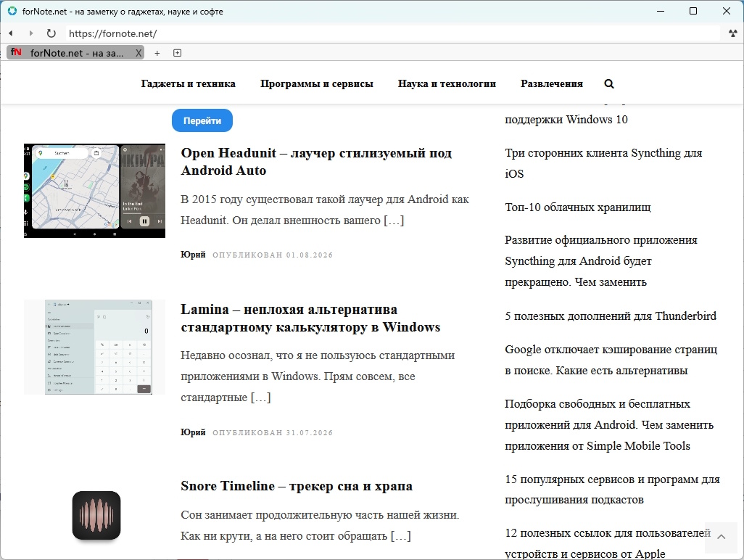The image size is (744, 560).
Task: Click the blue Перейти button
Action: click(202, 120)
